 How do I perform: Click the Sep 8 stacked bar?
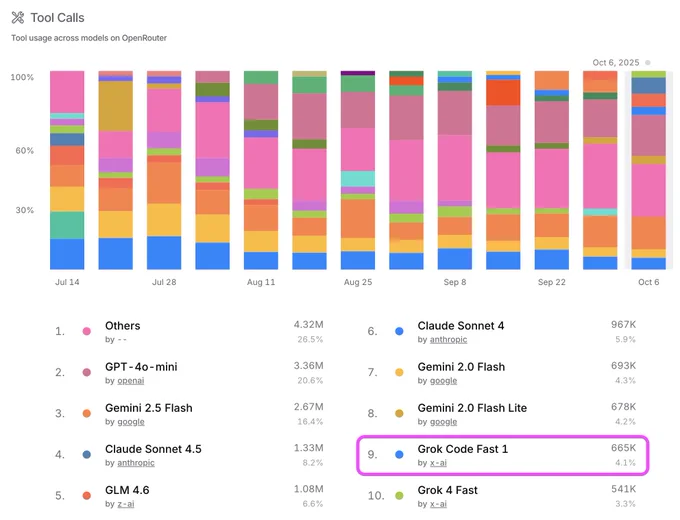454,170
